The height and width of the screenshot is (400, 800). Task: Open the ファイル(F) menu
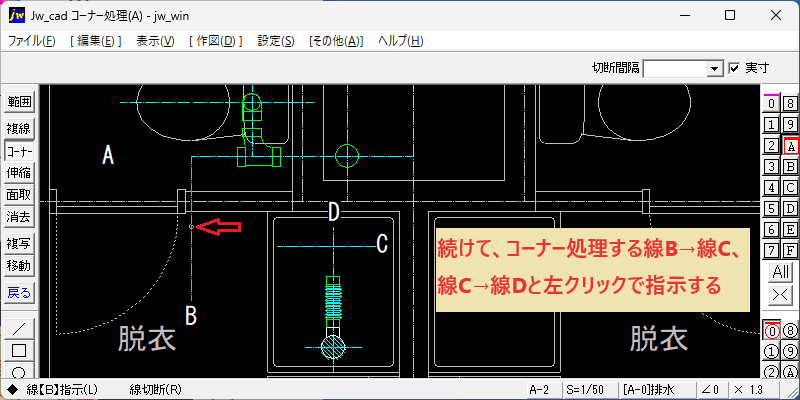click(x=32, y=41)
